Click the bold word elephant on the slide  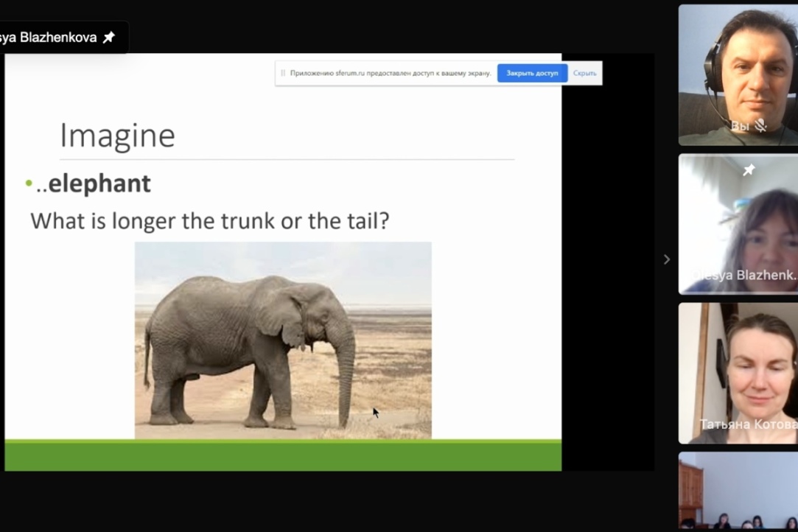(x=99, y=183)
